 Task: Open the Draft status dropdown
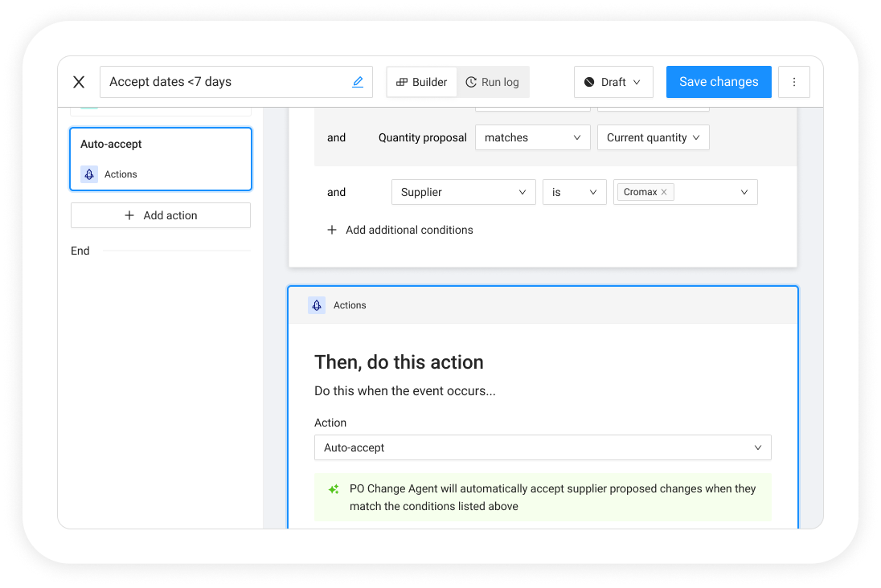pyautogui.click(x=613, y=82)
